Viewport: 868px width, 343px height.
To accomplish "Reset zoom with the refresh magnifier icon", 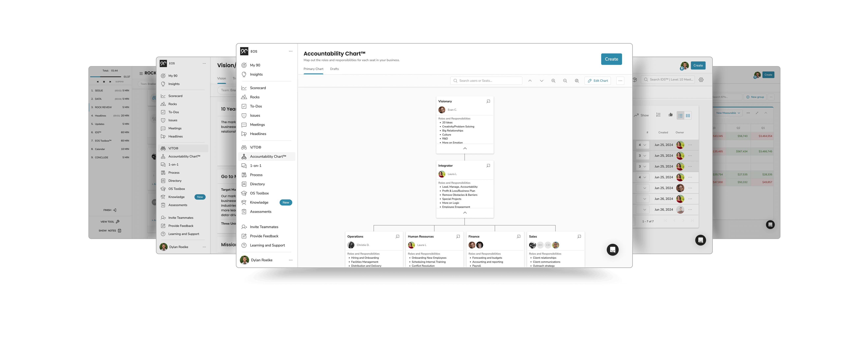I will 577,81.
